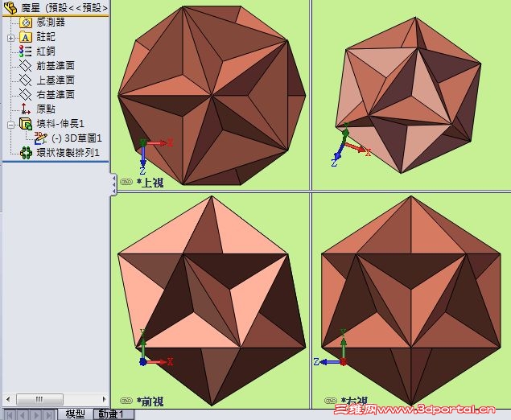This screenshot has height=420, width=511.
Task: Click the 原點 origin icon
Action: (x=26, y=109)
